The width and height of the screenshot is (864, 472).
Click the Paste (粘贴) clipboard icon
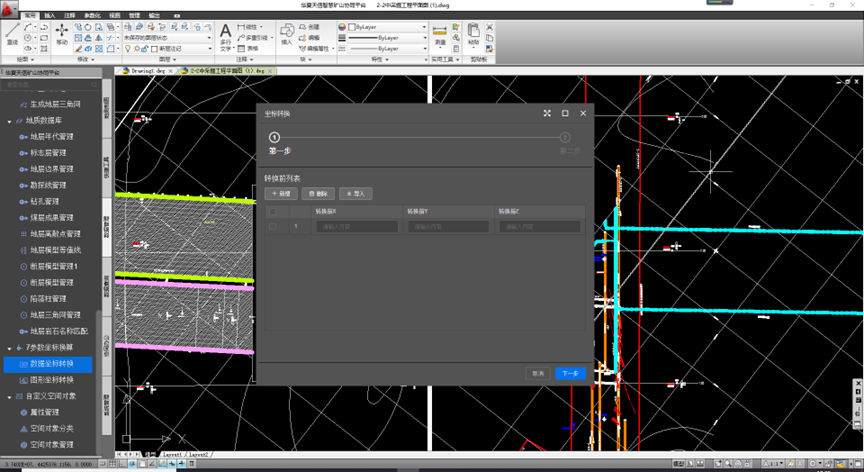click(473, 34)
